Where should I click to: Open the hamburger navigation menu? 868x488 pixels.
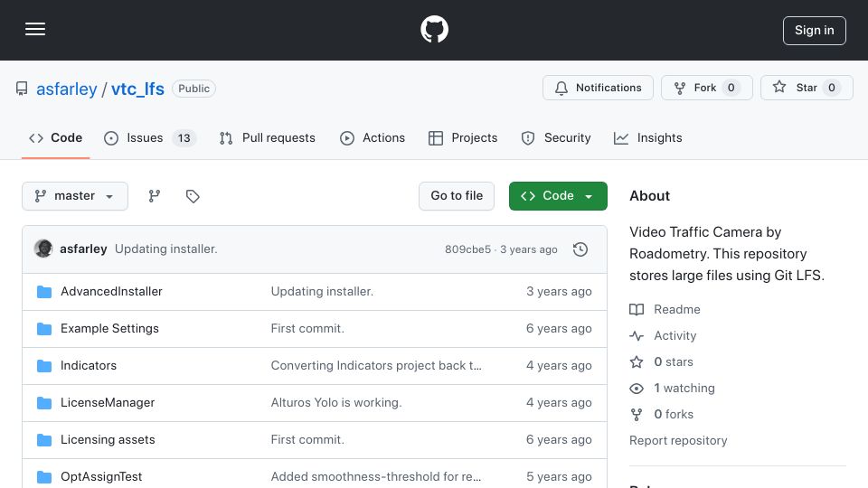point(35,29)
